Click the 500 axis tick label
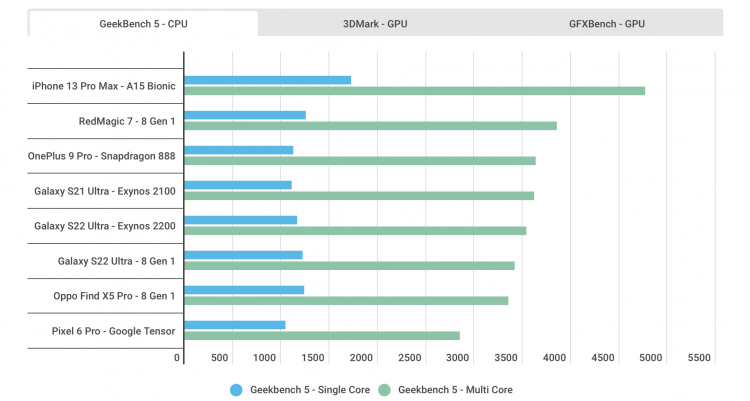750x401 pixels. coord(220,357)
